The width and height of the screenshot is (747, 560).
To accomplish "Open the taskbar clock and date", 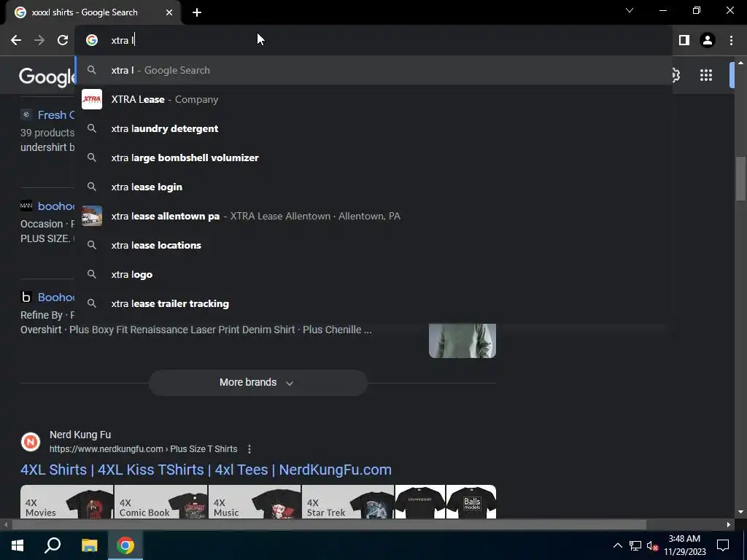I will tap(684, 545).
